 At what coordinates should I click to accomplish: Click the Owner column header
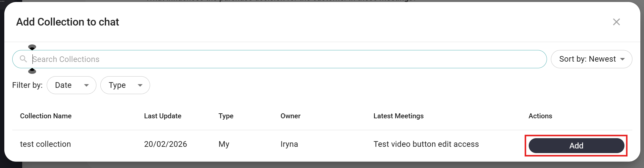pos(291,116)
